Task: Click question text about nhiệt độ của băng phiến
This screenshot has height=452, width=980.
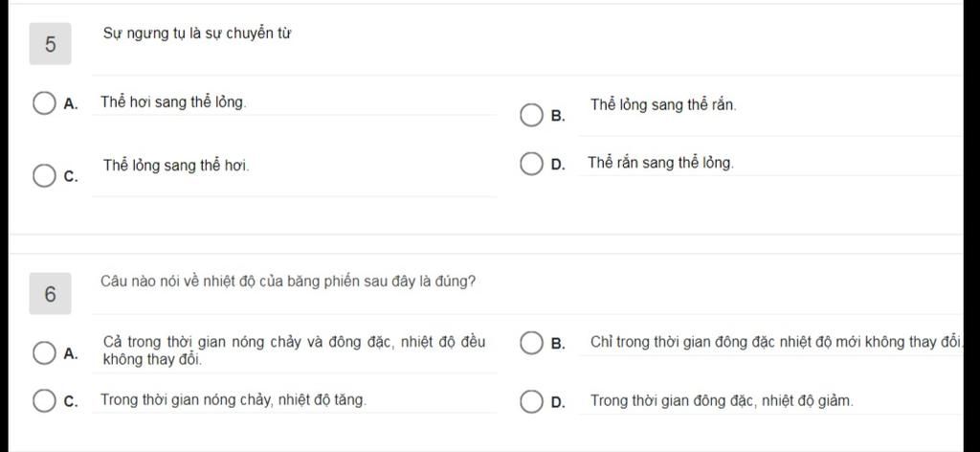Action: click(288, 282)
